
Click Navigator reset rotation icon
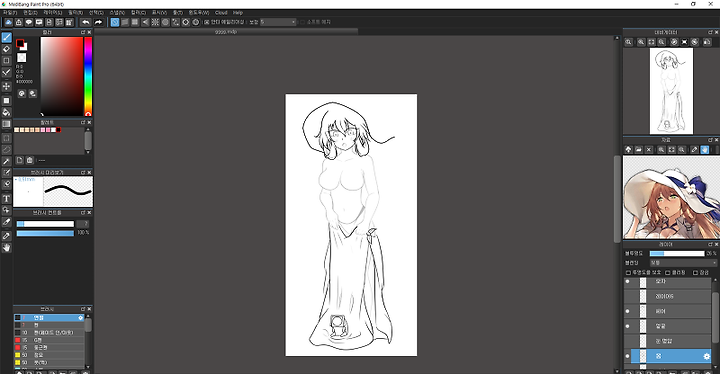[x=685, y=42]
